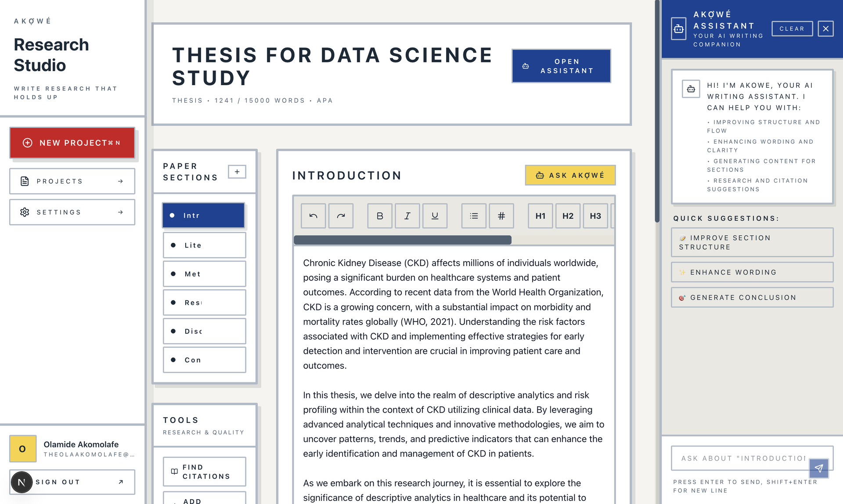The height and width of the screenshot is (504, 843).
Task: Click the undo icon in editor toolbar
Action: 313,216
